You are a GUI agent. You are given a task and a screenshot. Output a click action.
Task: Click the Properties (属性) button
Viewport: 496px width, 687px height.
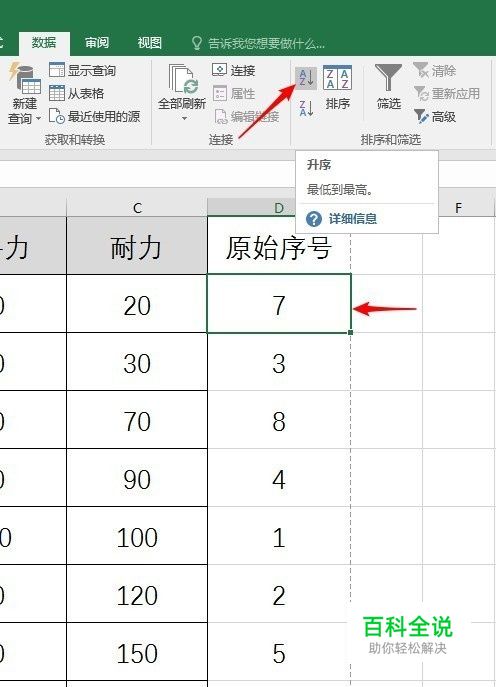coord(233,93)
